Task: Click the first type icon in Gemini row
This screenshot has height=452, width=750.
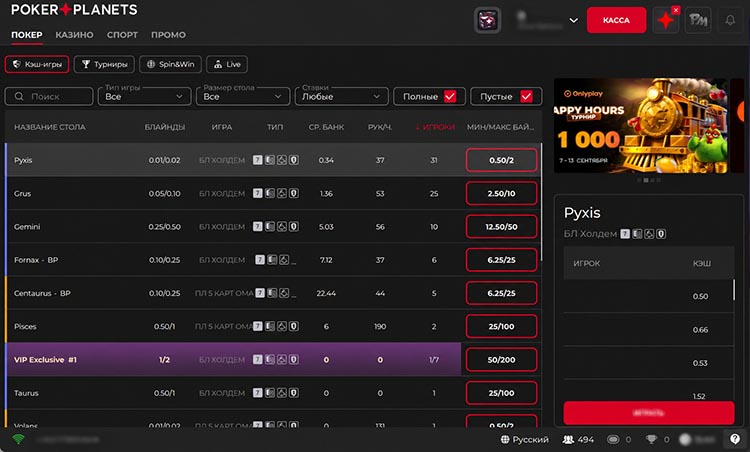Action: pyautogui.click(x=258, y=227)
